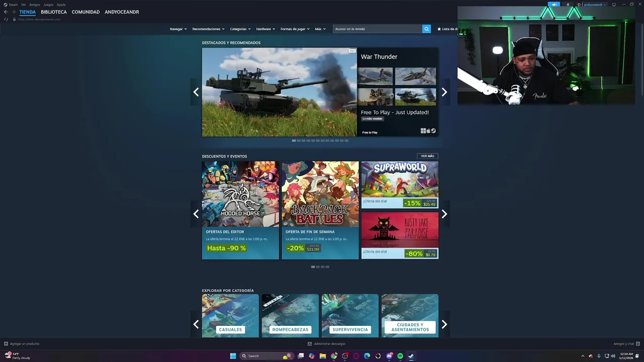Expand the Hardware dropdown
The width and height of the screenshot is (644, 362).
266,29
